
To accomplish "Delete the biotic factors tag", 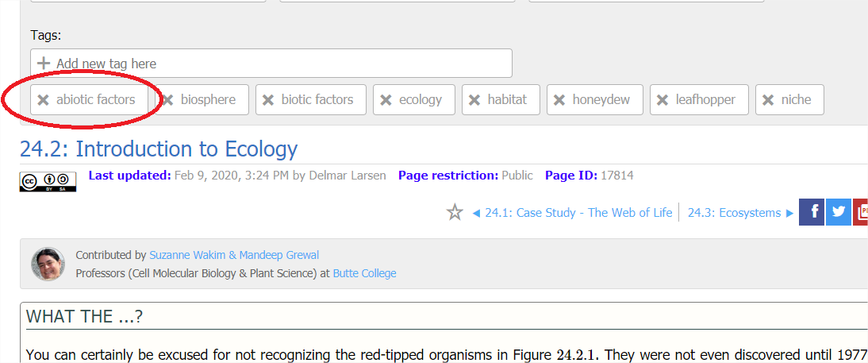I will click(x=269, y=100).
